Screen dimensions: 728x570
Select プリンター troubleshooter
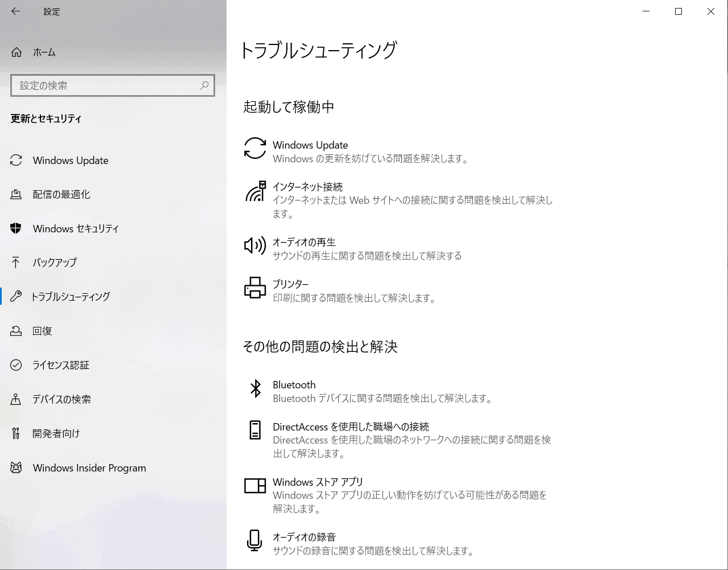(x=398, y=290)
